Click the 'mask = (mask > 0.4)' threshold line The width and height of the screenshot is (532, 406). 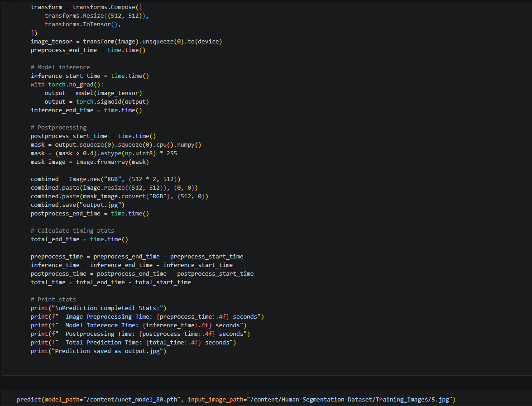click(104, 153)
